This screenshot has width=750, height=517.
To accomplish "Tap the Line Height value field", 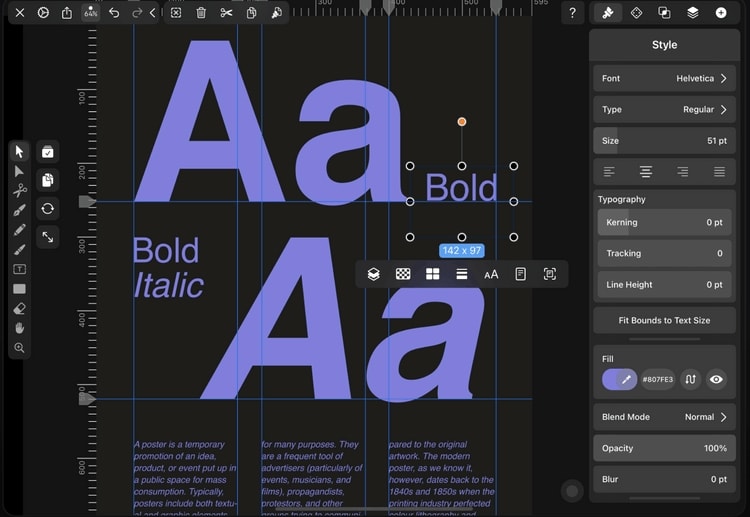I will [x=664, y=285].
